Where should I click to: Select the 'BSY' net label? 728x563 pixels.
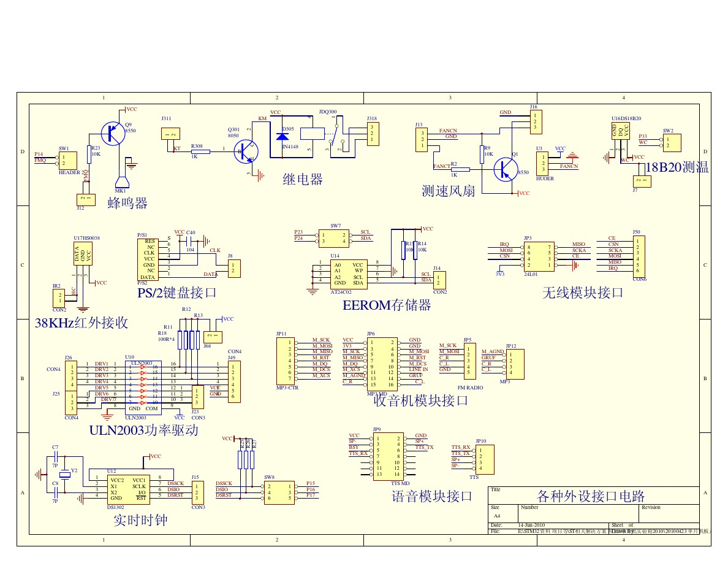point(354,447)
